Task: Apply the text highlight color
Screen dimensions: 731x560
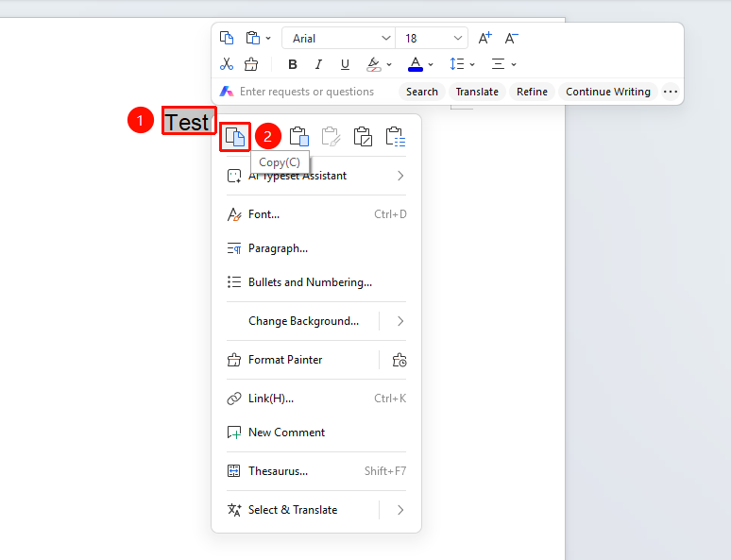Action: point(374,64)
